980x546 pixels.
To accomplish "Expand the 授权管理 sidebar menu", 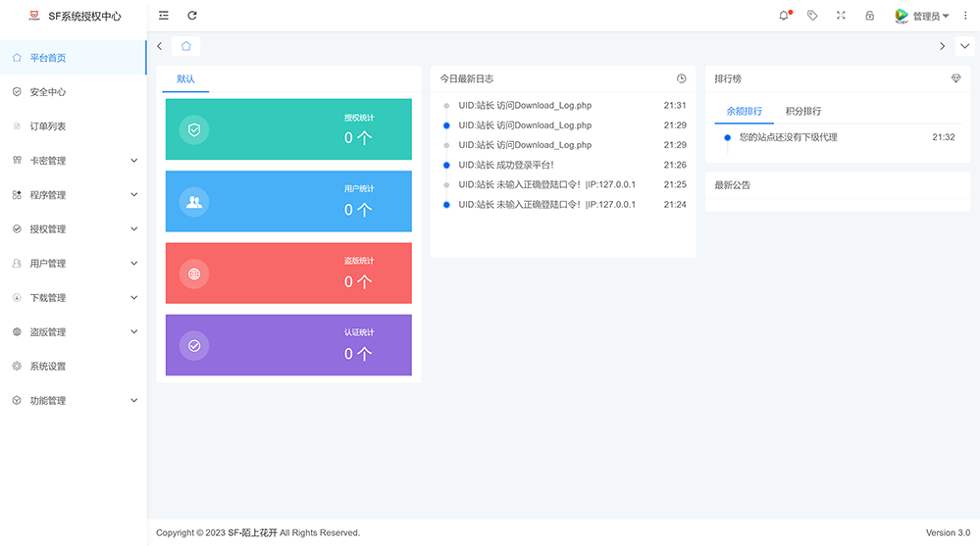I will coord(74,229).
